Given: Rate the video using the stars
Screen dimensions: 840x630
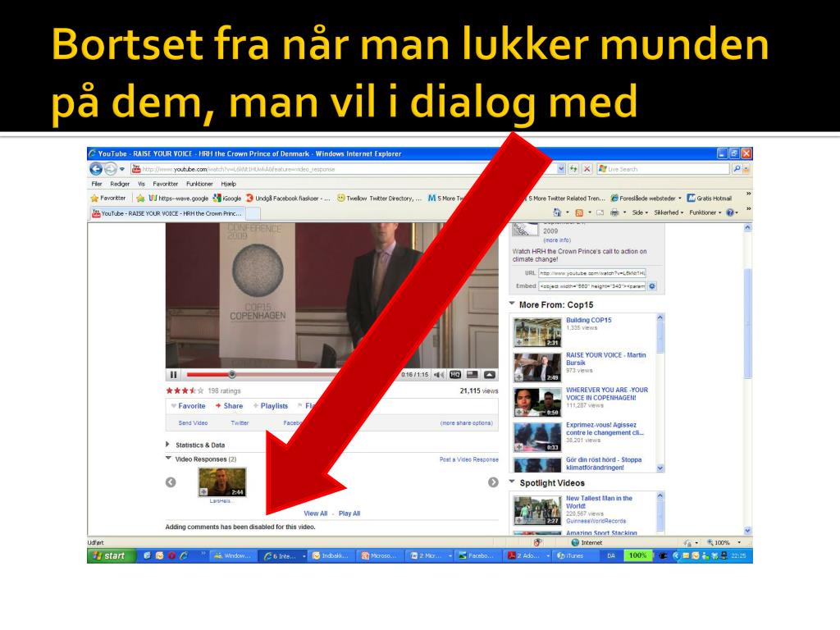Looking at the screenshot, I should coord(185,391).
